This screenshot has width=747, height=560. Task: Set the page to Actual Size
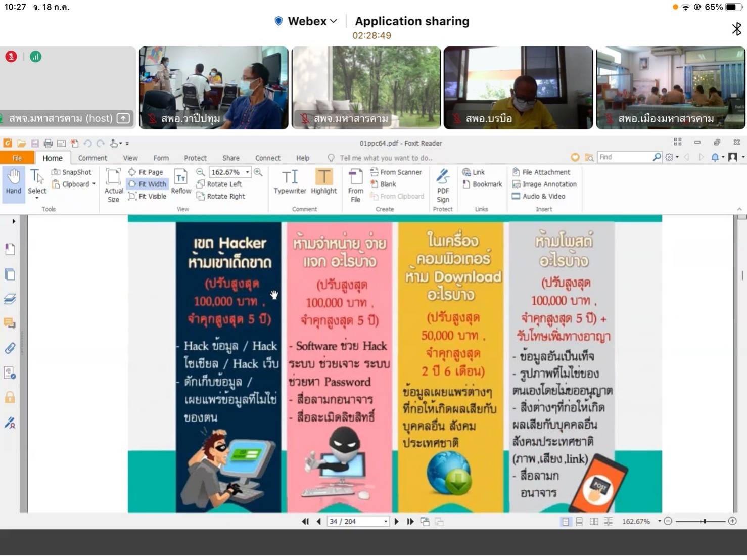click(x=114, y=185)
